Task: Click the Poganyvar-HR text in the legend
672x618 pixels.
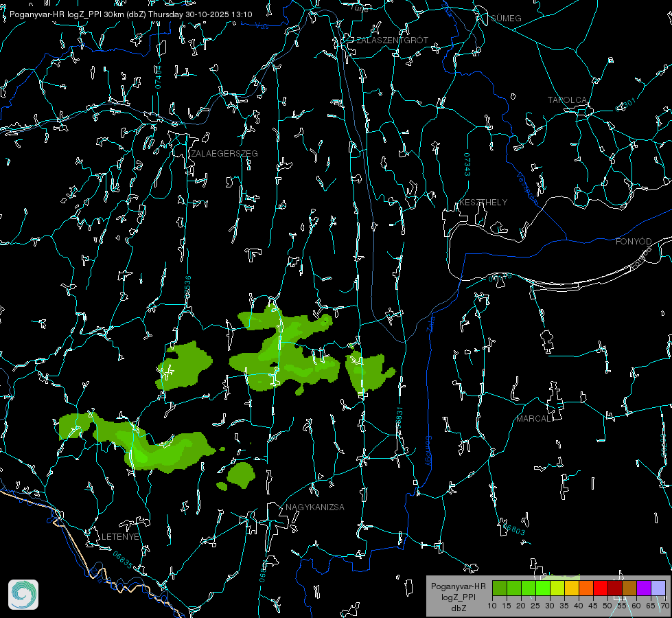Action: (458, 586)
